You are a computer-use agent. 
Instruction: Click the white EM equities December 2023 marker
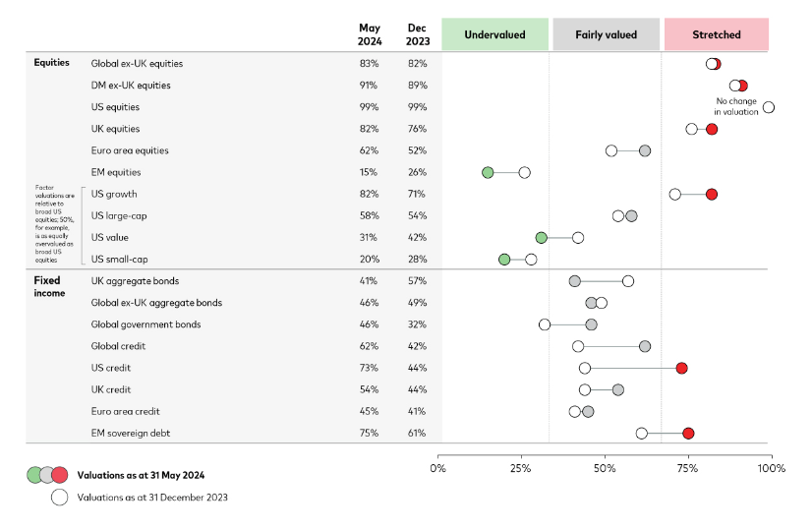pyautogui.click(x=524, y=172)
